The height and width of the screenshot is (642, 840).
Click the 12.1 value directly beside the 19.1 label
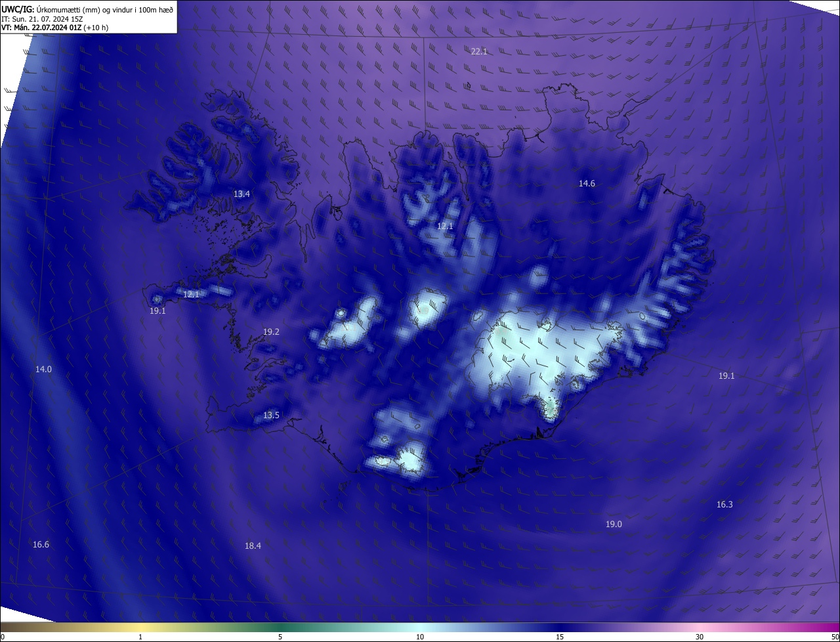191,295
